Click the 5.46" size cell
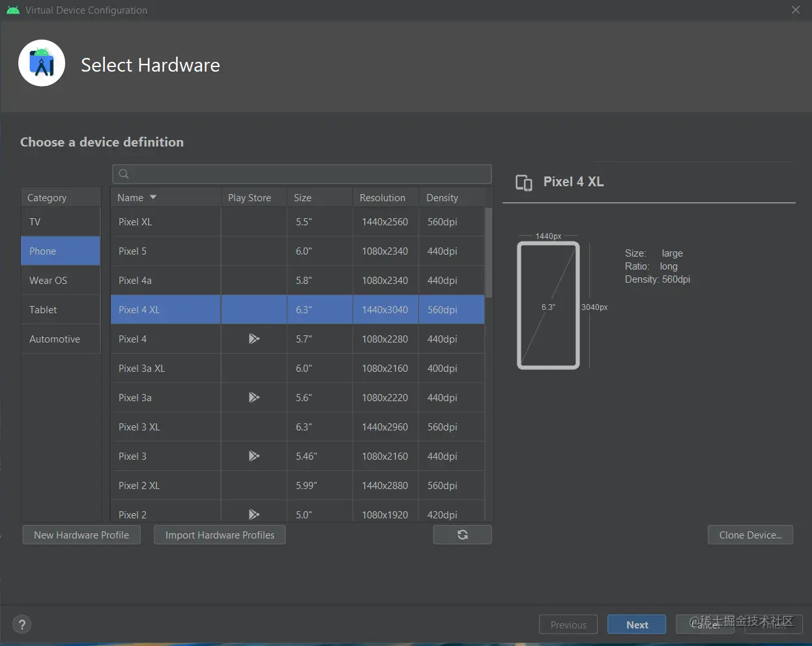Screen dimensions: 812x646 (x=320, y=456)
